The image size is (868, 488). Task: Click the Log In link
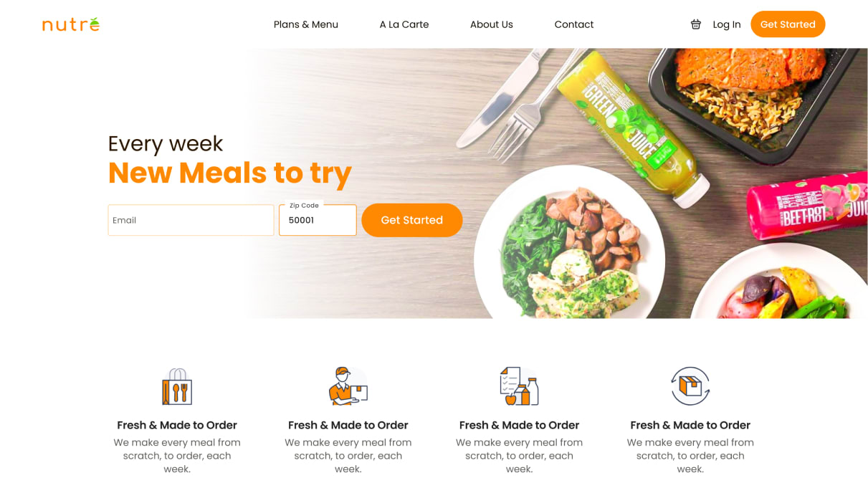click(727, 24)
